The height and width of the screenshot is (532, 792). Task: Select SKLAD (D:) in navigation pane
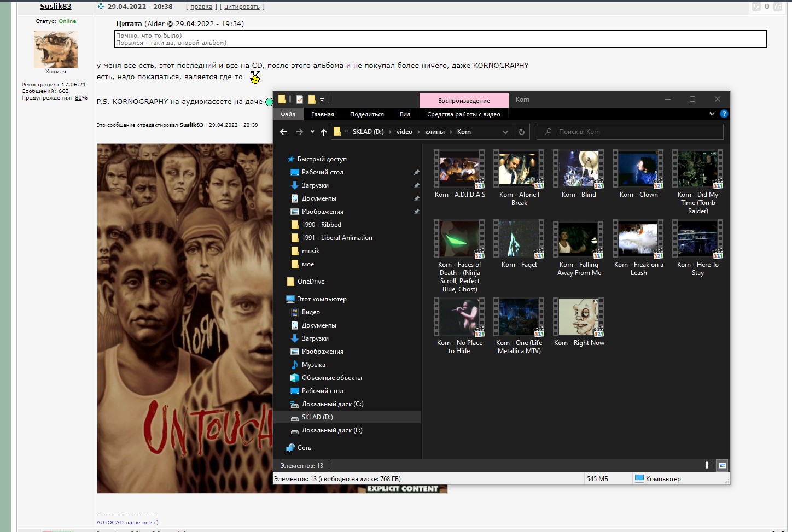[x=348, y=417]
